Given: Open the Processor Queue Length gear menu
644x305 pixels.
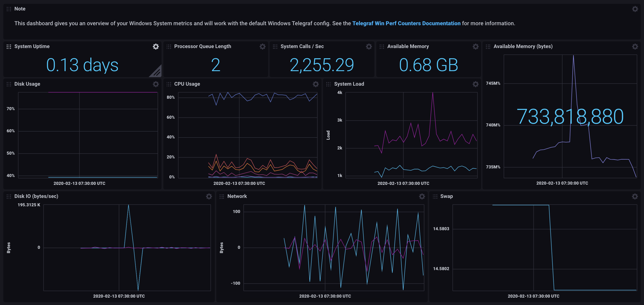Looking at the screenshot, I should point(262,46).
